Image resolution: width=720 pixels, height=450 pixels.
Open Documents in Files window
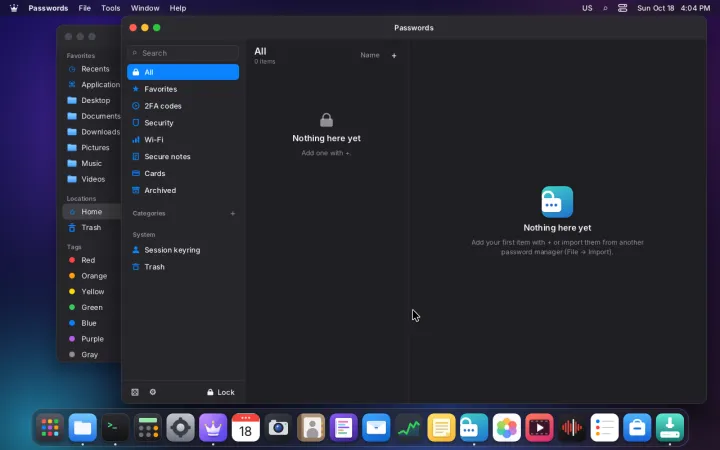coord(91,116)
